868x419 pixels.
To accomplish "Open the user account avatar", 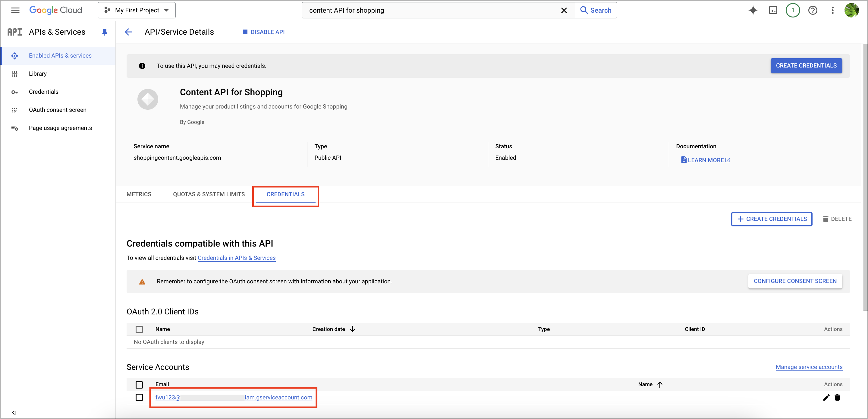I will (852, 10).
